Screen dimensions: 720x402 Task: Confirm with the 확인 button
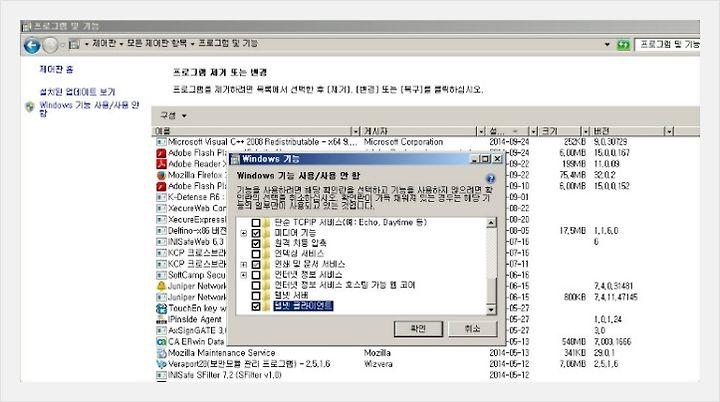coord(418,328)
